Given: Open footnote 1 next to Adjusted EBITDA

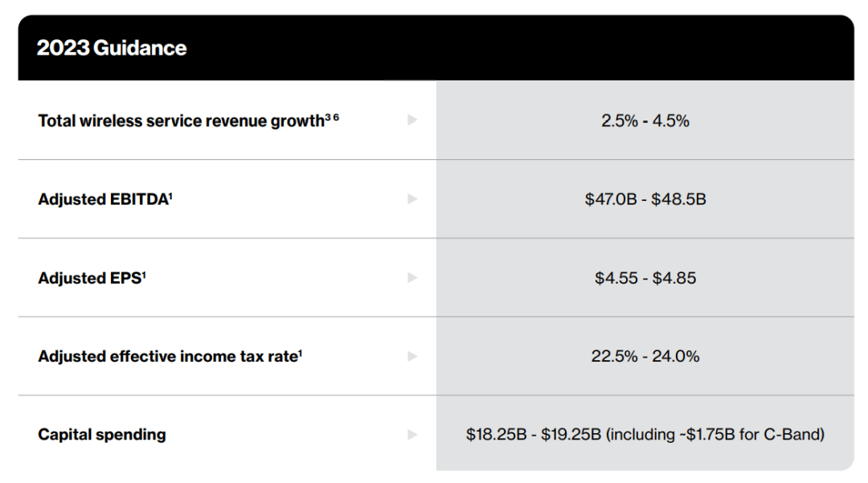Looking at the screenshot, I should tap(171, 194).
